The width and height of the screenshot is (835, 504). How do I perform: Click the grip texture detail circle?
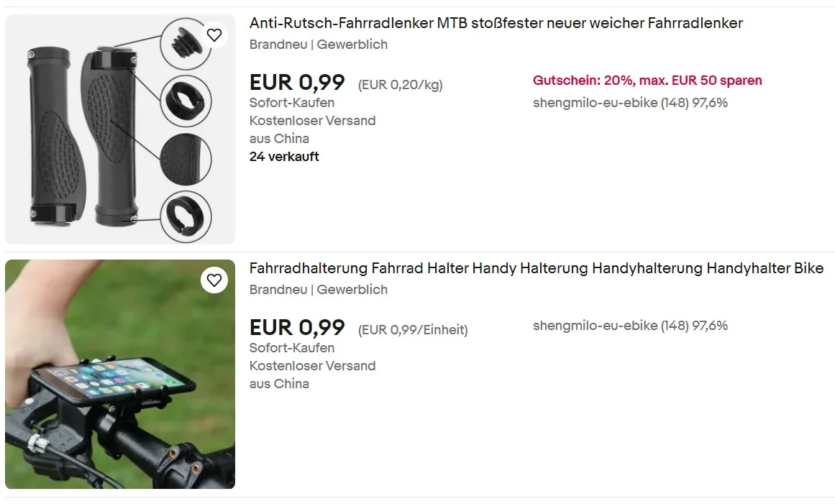tap(186, 159)
